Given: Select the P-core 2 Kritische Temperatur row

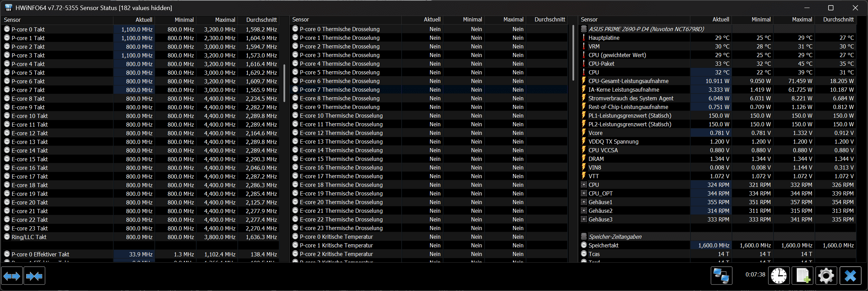Looking at the screenshot, I should pos(429,254).
